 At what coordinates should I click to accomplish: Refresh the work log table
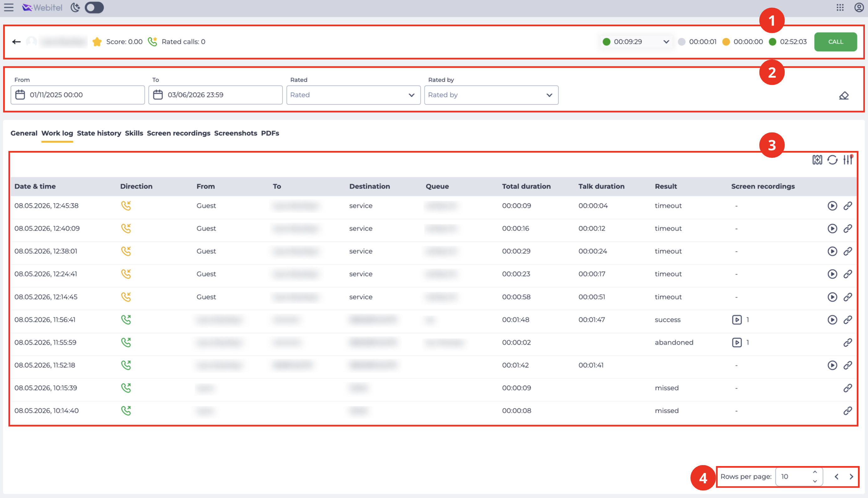click(x=832, y=160)
